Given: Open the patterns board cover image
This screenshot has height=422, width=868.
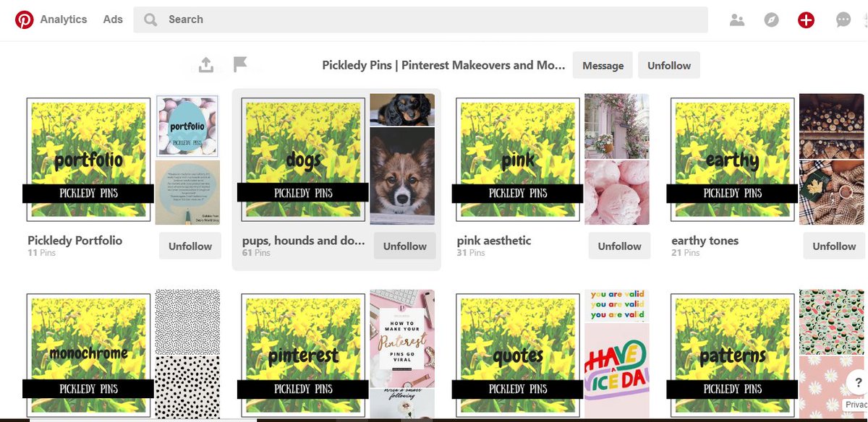Looking at the screenshot, I should (733, 356).
